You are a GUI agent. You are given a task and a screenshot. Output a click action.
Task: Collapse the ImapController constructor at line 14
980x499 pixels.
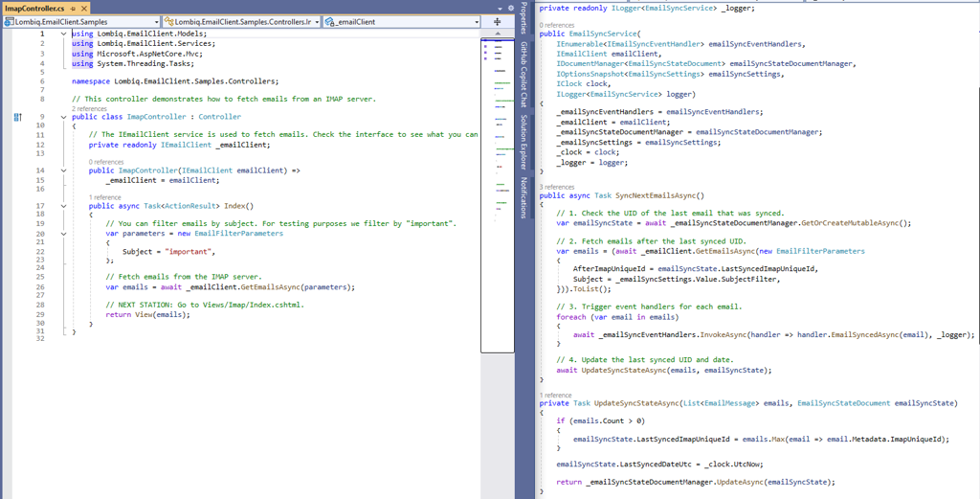point(64,170)
